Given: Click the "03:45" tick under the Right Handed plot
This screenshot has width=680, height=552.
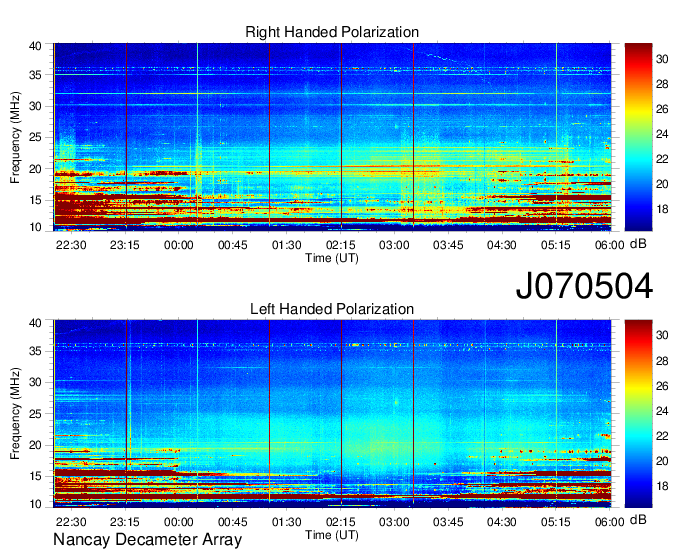Looking at the screenshot, I should (448, 245).
